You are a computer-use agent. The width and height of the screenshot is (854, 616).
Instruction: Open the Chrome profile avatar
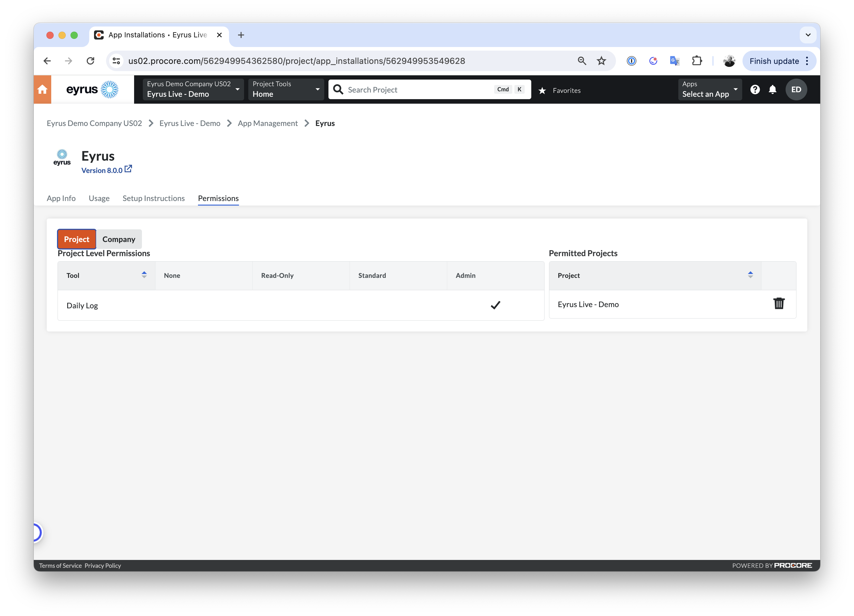[x=729, y=61]
